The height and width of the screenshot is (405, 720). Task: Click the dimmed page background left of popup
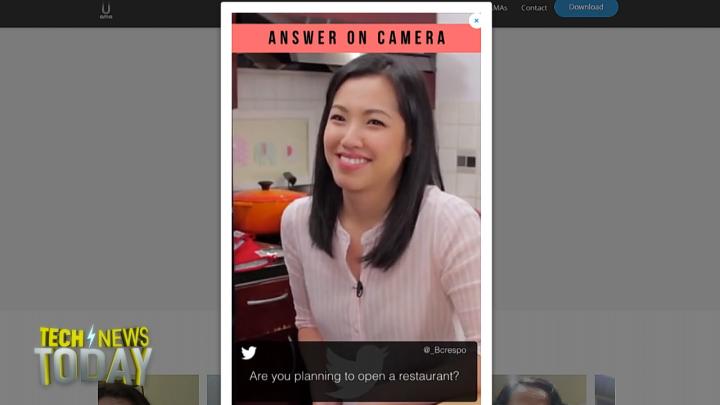110,180
